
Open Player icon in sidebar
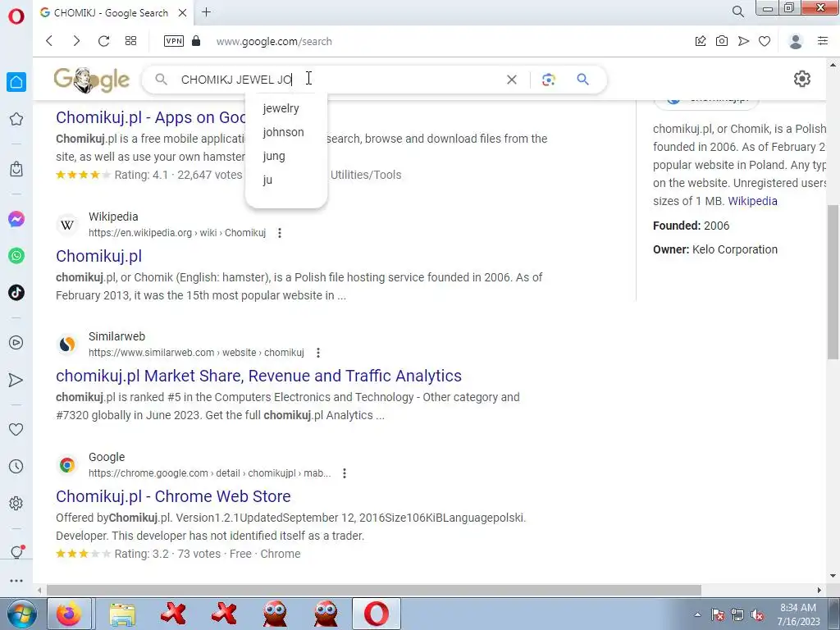pos(16,342)
